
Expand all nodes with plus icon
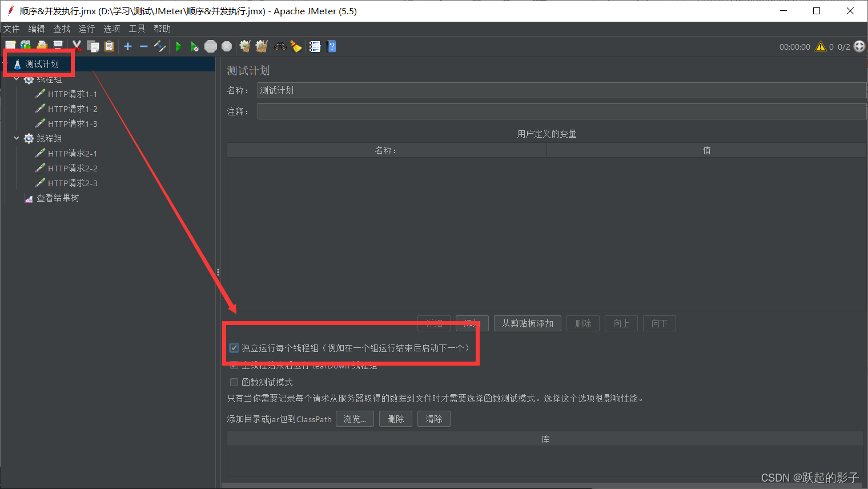coord(128,46)
